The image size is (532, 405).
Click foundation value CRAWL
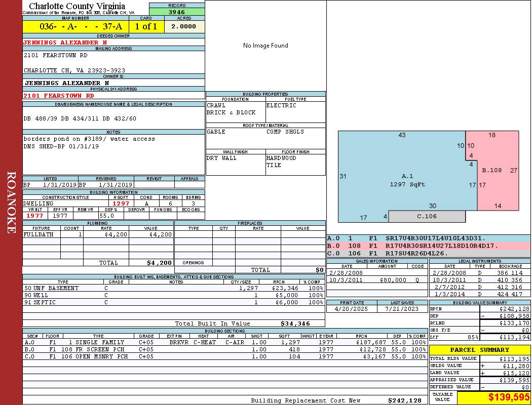point(216,105)
